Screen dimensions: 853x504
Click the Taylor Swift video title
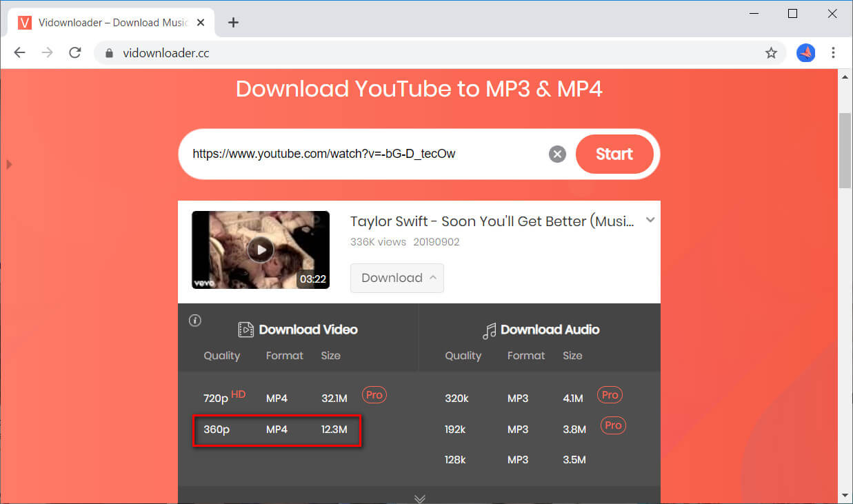[x=492, y=221]
